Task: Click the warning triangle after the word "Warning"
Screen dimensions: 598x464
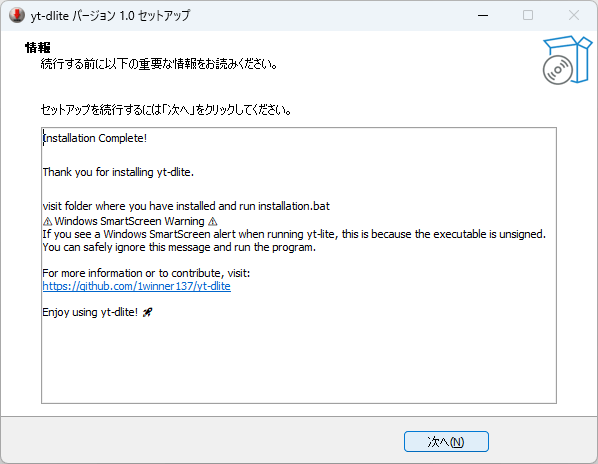Action: [213, 222]
